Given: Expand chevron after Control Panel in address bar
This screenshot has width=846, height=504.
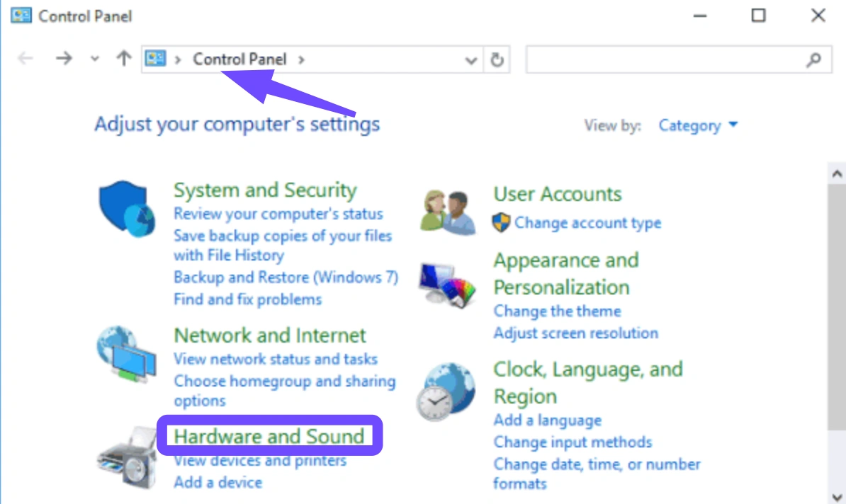Looking at the screenshot, I should point(301,59).
